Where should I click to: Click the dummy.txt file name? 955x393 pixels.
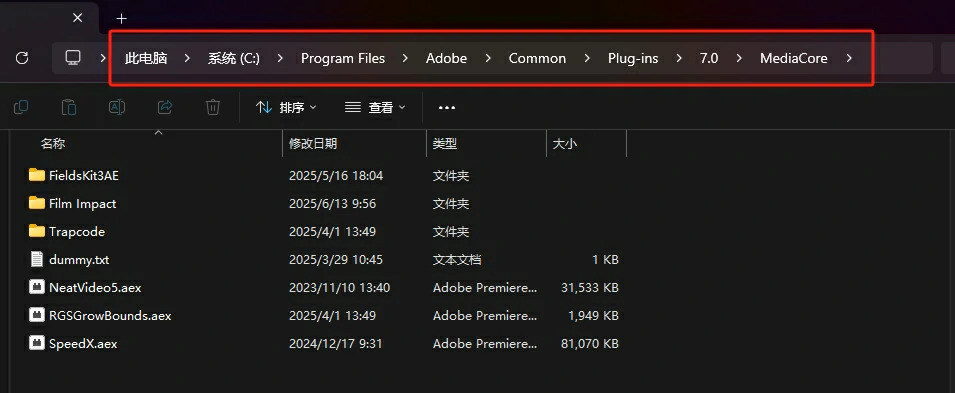click(x=79, y=260)
